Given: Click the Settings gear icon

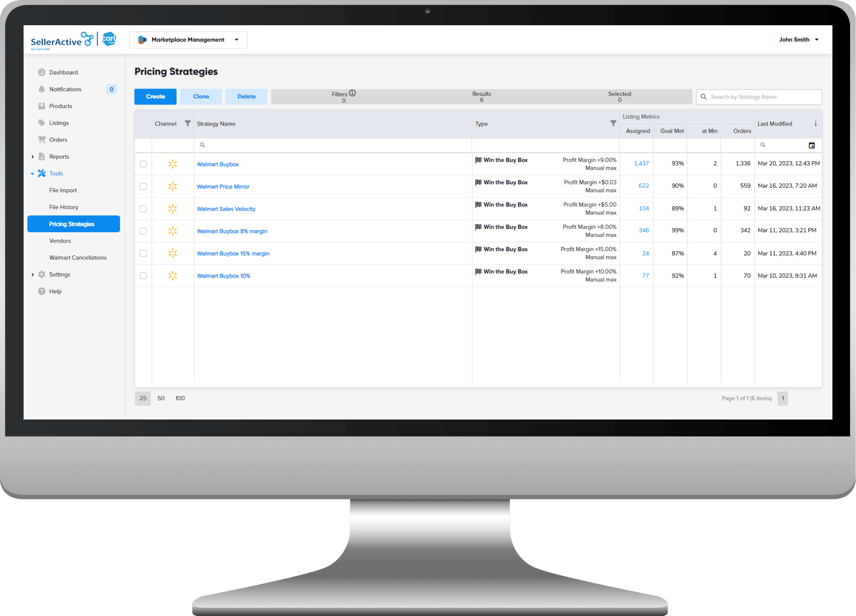Looking at the screenshot, I should click(42, 275).
